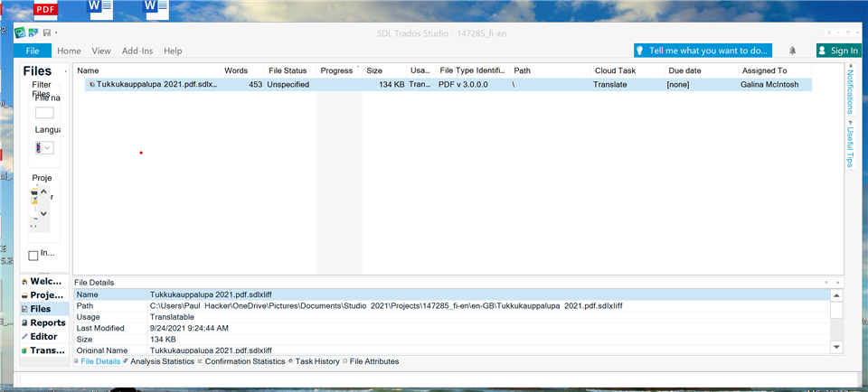Switch to the File Attributes tab
Viewport: 868px width, 392px height.
coord(371,361)
